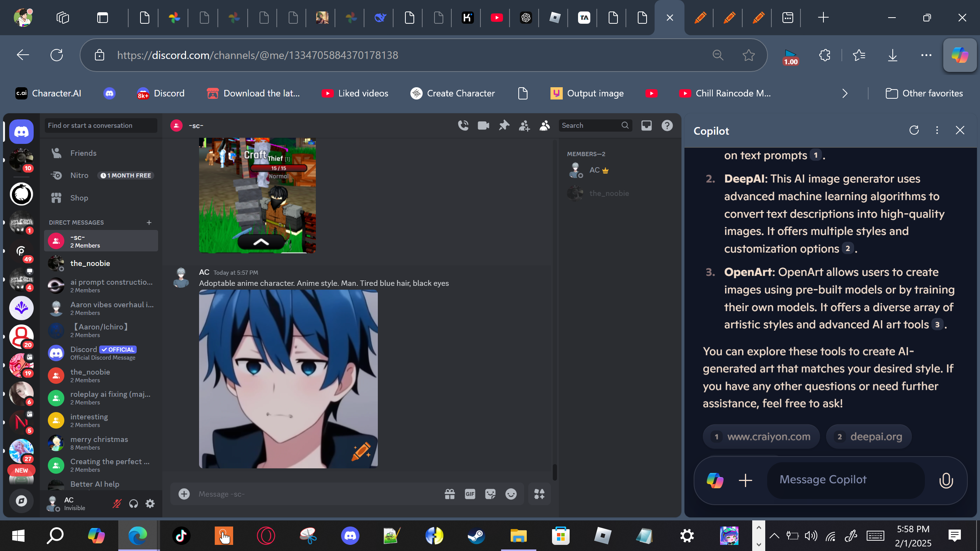Start a video call
This screenshot has width=980, height=551.
[483, 126]
